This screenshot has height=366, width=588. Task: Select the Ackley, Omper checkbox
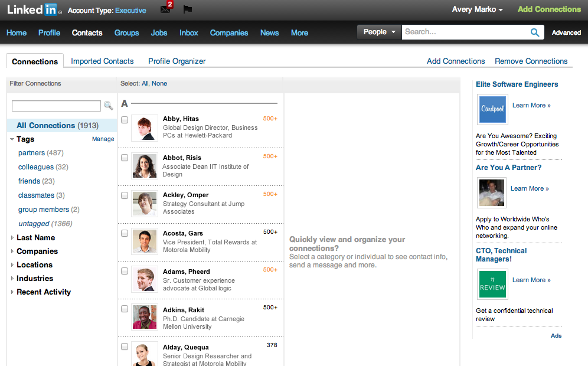coord(125,195)
